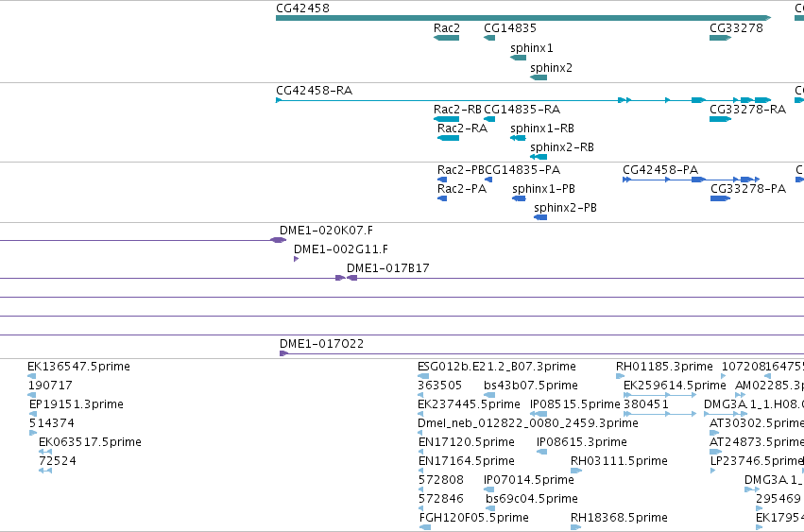Viewport: 804px width, 532px height.
Task: Select the CG14835 gene feature arrow
Action: (x=489, y=38)
